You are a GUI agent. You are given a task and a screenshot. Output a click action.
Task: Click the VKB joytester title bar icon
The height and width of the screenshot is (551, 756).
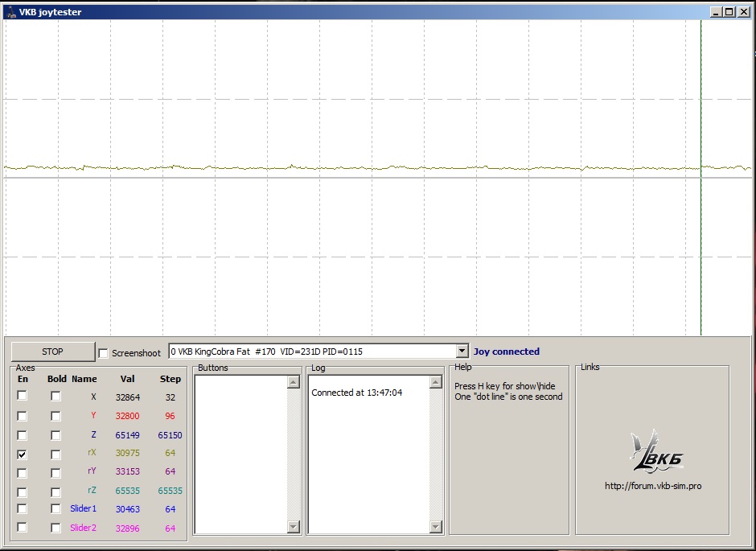10,12
